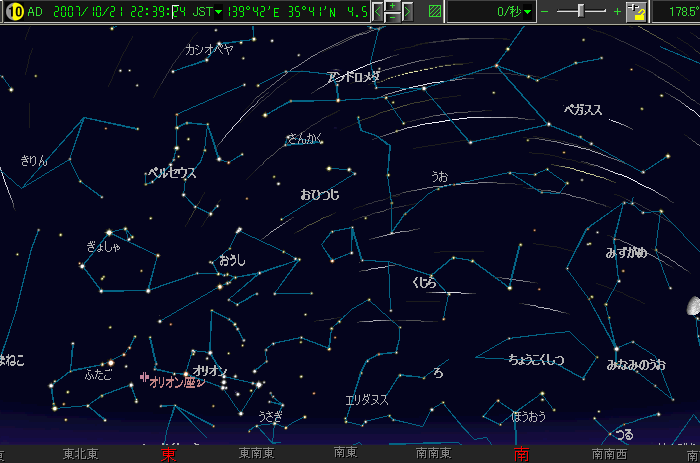Viewport: 700px width, 463px height.
Task: Select the red 南 south direction marker
Action: point(520,454)
